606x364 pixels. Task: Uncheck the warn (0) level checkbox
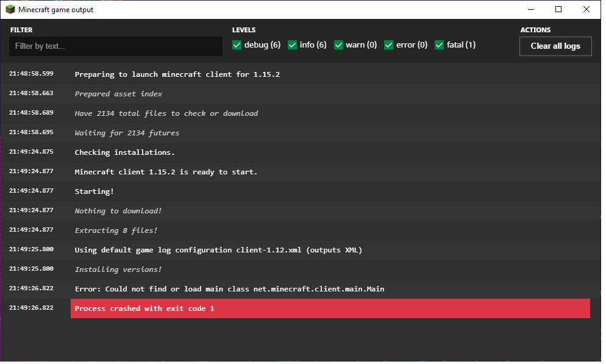tap(338, 45)
